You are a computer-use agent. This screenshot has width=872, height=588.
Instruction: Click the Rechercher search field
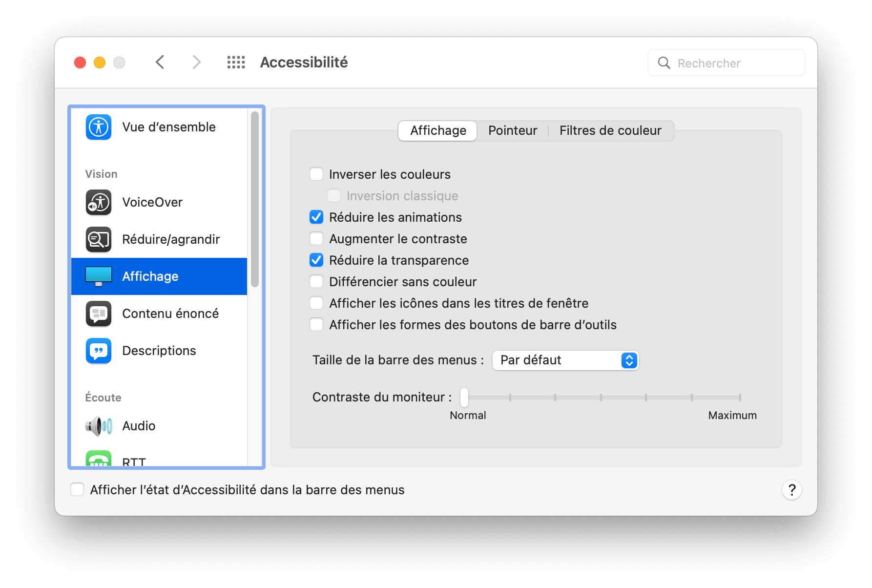click(727, 63)
